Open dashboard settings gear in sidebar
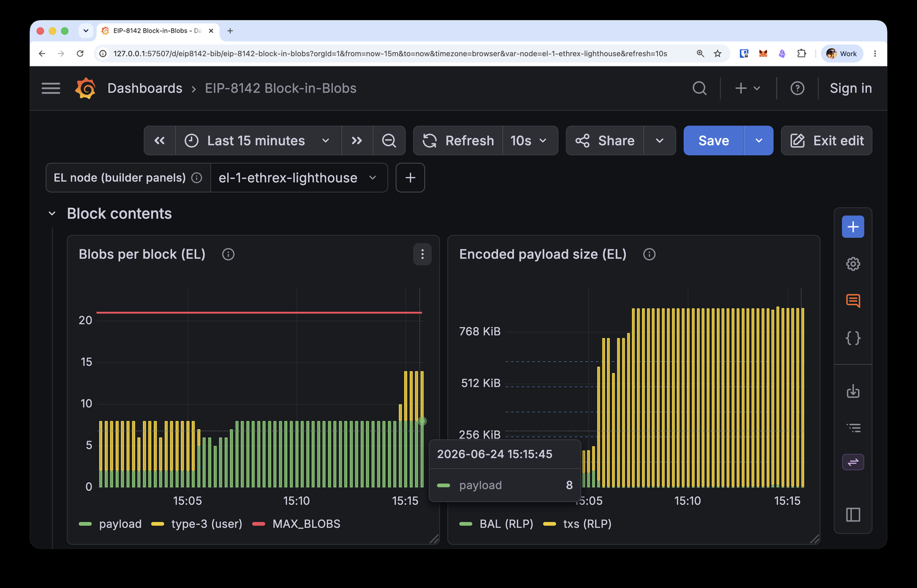The image size is (917, 588). pyautogui.click(x=853, y=264)
